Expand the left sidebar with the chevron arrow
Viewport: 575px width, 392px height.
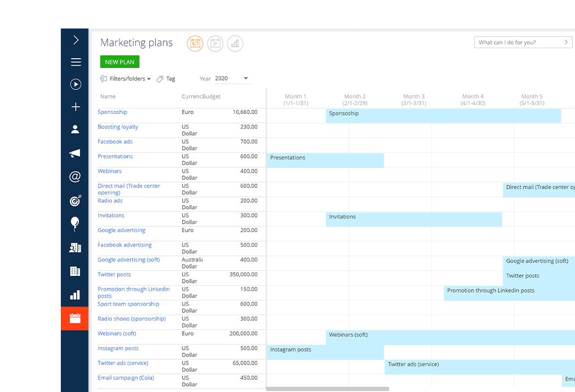click(76, 40)
